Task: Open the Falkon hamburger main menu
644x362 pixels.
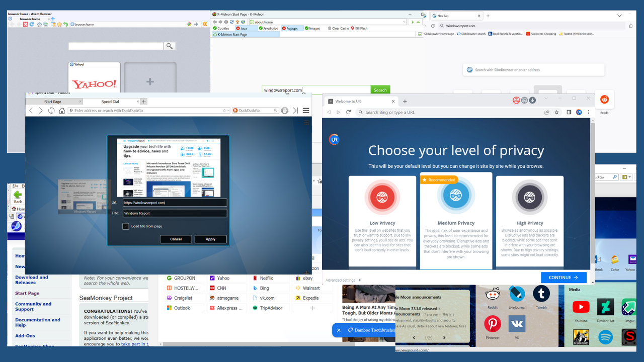Action: pos(306,111)
